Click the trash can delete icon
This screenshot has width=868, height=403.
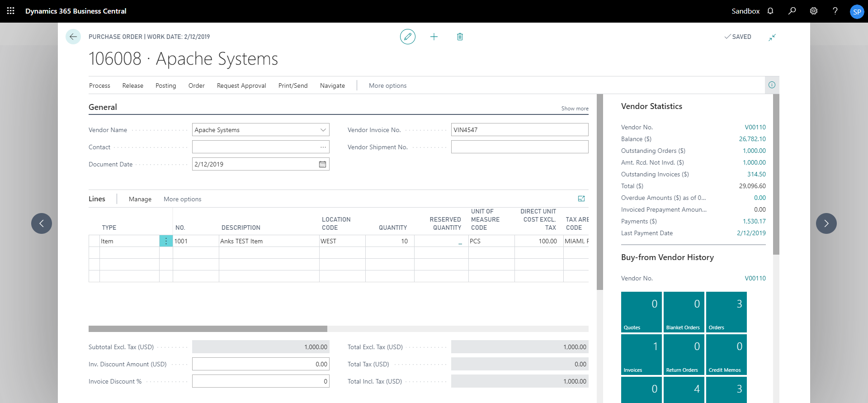click(x=460, y=37)
